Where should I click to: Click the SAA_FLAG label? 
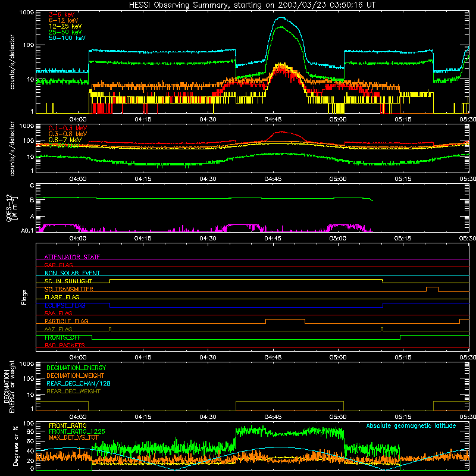58,313
